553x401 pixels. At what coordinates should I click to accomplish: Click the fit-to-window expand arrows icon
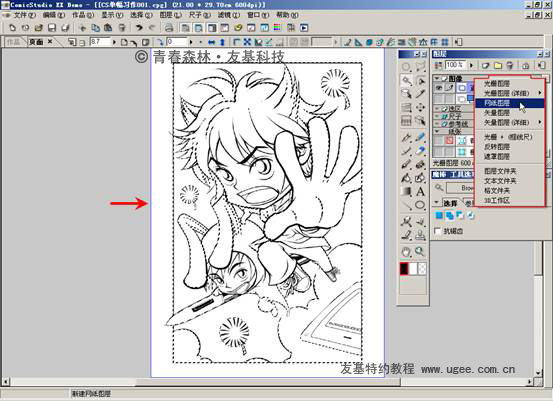click(247, 42)
